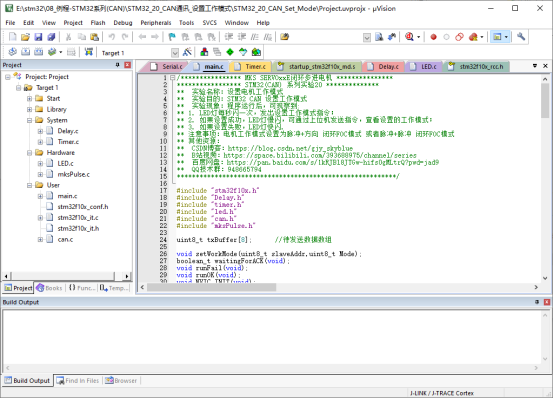Click the Kill All Breakpoints icon
The image size is (554, 398).
[473, 37]
